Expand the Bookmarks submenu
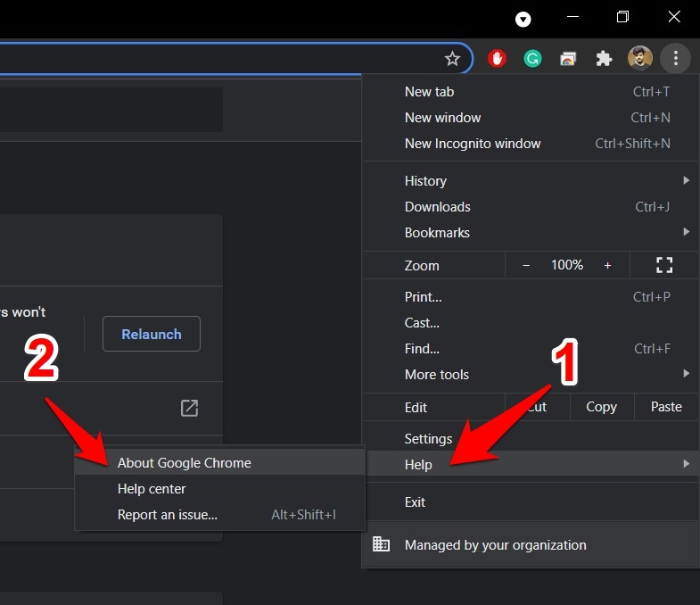Viewport: 700px width, 605px height. 531,233
